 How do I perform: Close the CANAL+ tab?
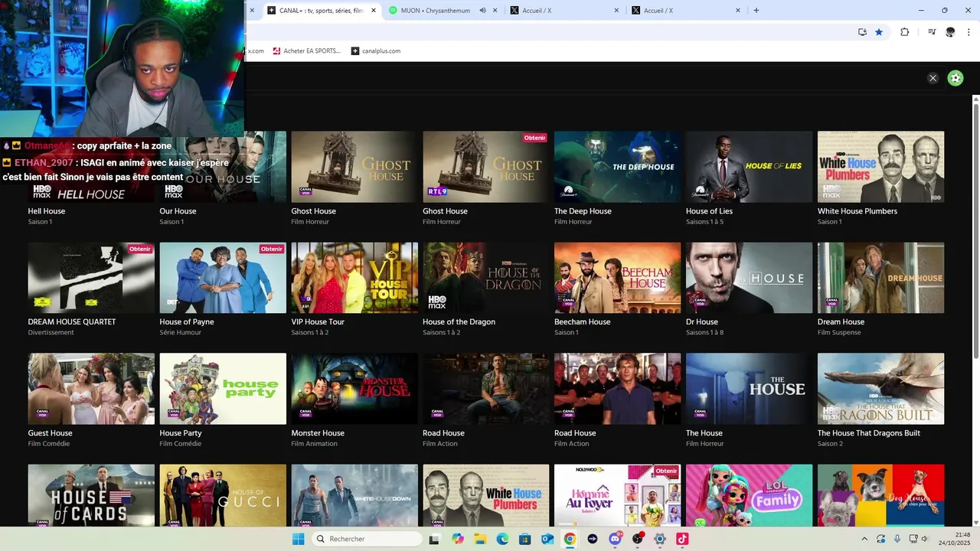pyautogui.click(x=374, y=11)
